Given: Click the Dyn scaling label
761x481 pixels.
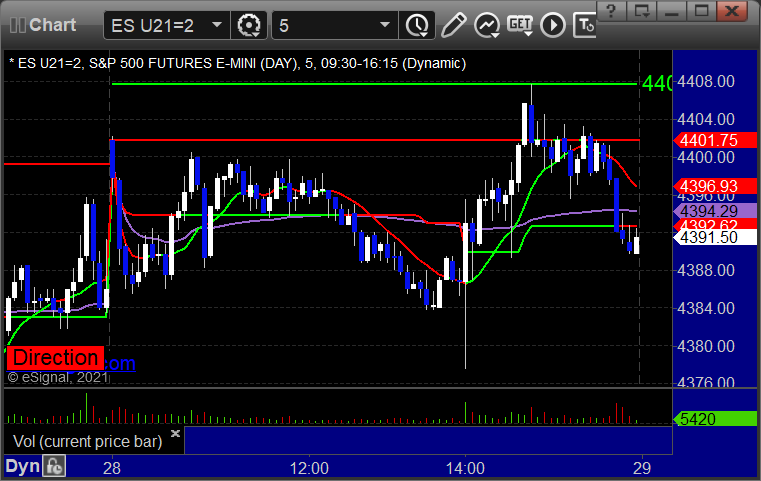Looking at the screenshot, I should 22,466.
